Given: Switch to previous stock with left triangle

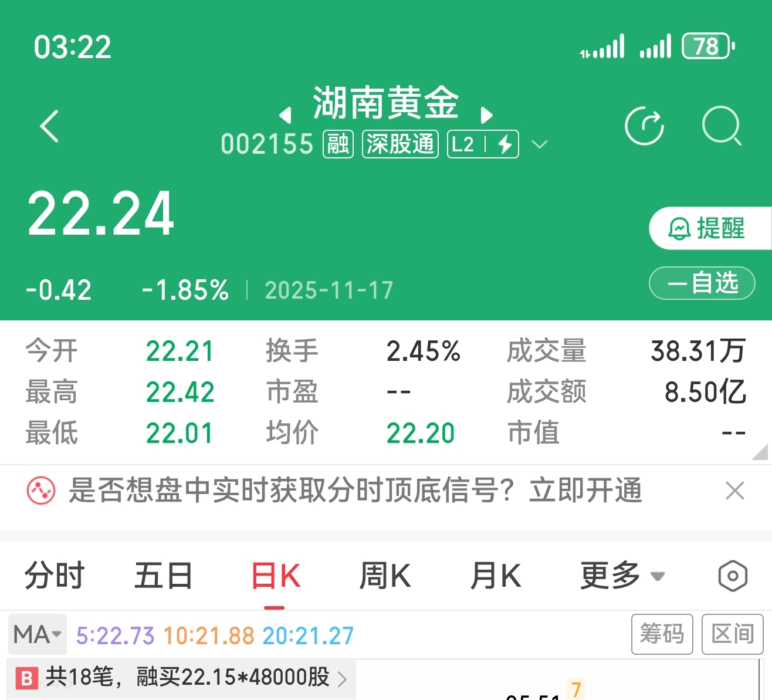Looking at the screenshot, I should coord(286,115).
